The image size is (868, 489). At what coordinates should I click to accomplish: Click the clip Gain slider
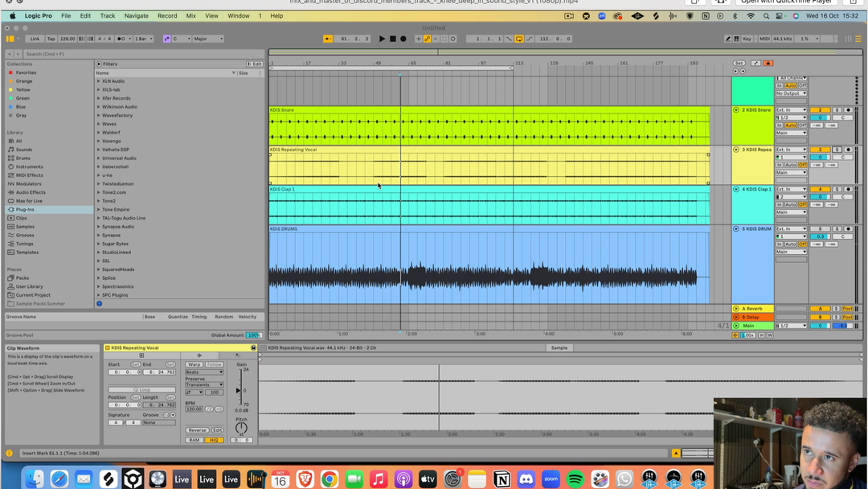click(x=239, y=391)
